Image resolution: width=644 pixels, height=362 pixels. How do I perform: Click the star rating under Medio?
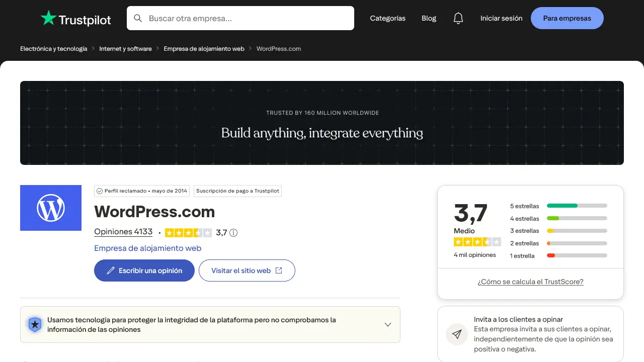(477, 242)
